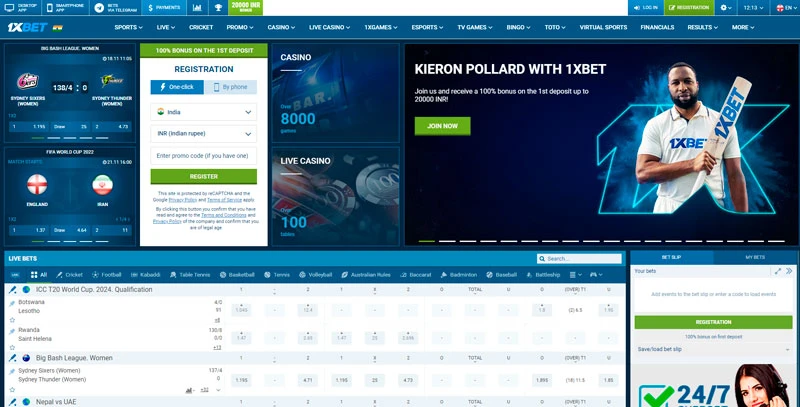Image resolution: width=800 pixels, height=407 pixels.
Task: Open the EN language selector
Action: pos(784,8)
